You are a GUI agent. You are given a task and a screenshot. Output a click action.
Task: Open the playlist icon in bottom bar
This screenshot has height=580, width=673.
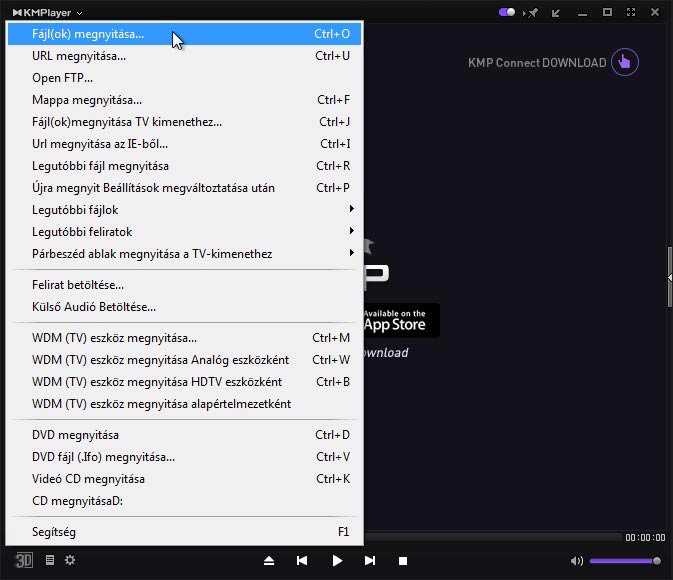coord(50,561)
